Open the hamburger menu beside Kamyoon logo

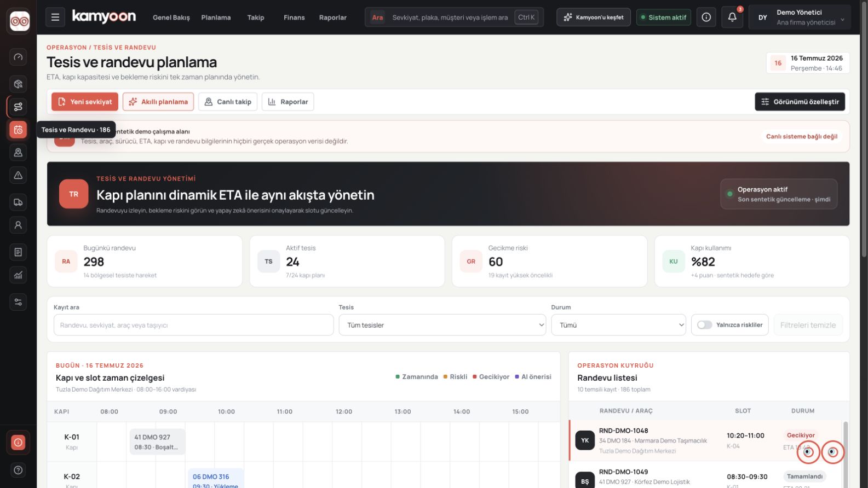click(x=55, y=18)
